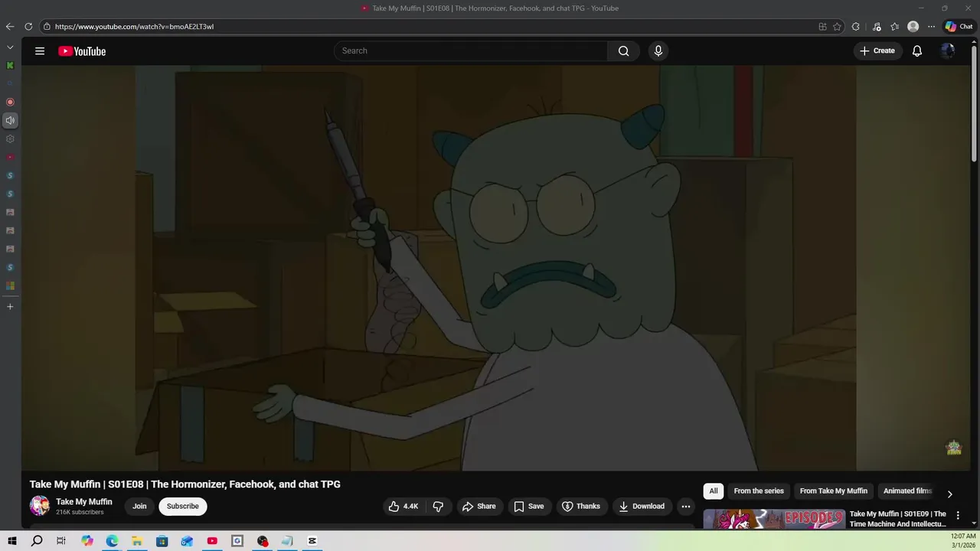Image resolution: width=980 pixels, height=551 pixels.
Task: Open CapCut from the taskbar
Action: point(312,541)
